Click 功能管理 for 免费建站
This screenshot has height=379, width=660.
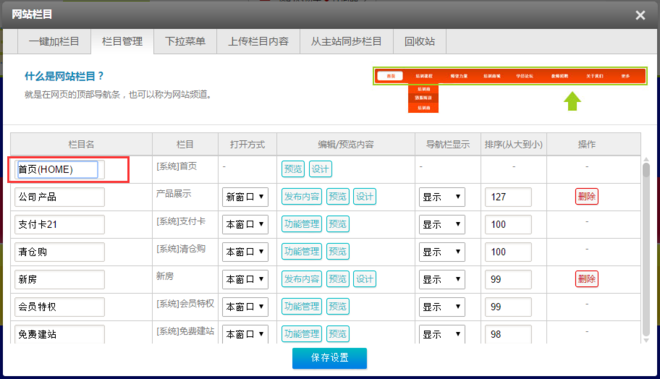tap(301, 334)
